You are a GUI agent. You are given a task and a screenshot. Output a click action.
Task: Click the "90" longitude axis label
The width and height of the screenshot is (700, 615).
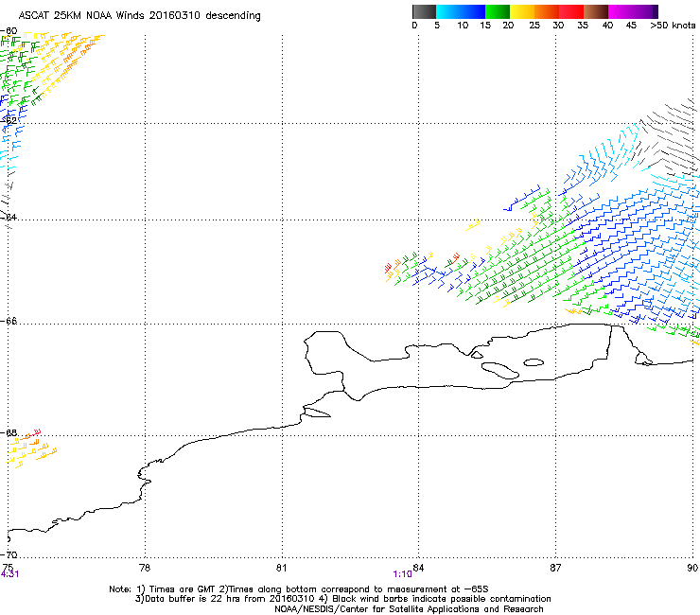(x=692, y=568)
